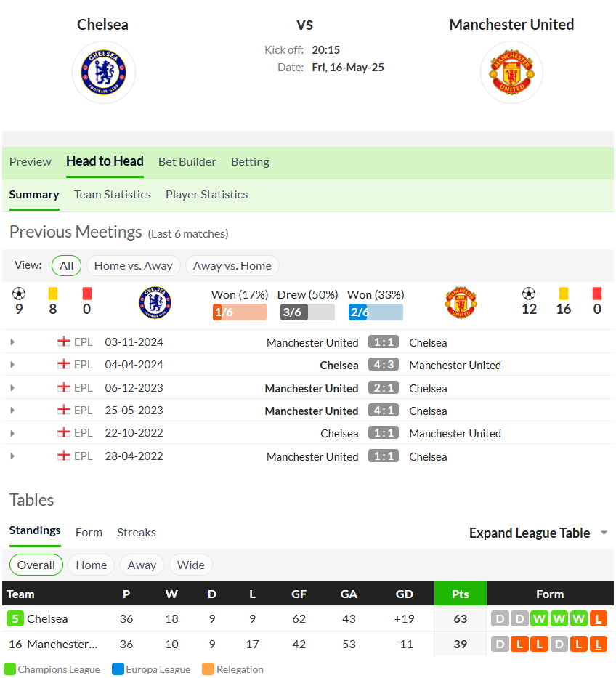Click the small Chelsea badge in Previous Meetings
The width and height of the screenshot is (616, 678).
tap(155, 303)
